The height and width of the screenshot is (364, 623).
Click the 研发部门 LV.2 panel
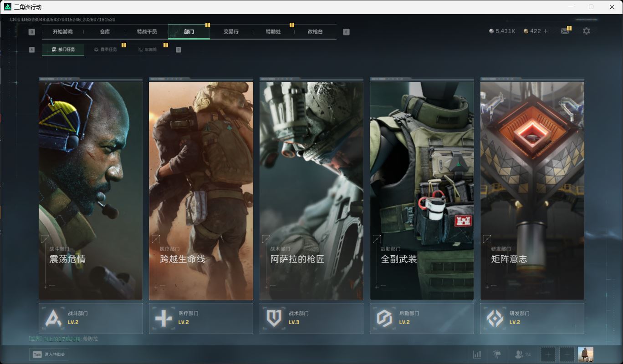click(x=532, y=318)
